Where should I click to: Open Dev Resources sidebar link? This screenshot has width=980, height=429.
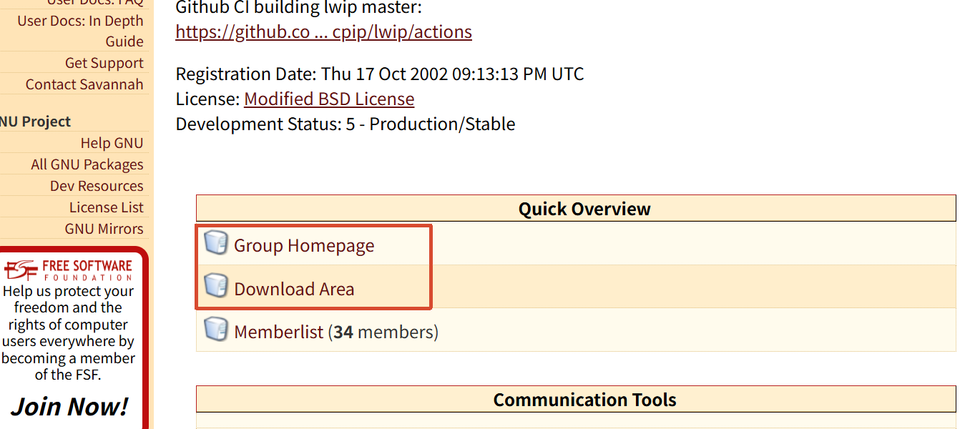(x=97, y=186)
